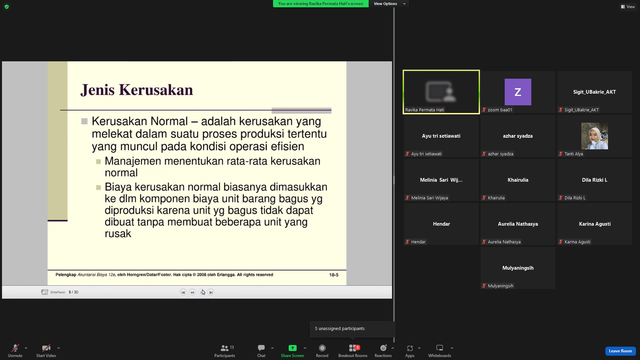Start recording with the Record button
The width and height of the screenshot is (640, 360).
pos(322,350)
